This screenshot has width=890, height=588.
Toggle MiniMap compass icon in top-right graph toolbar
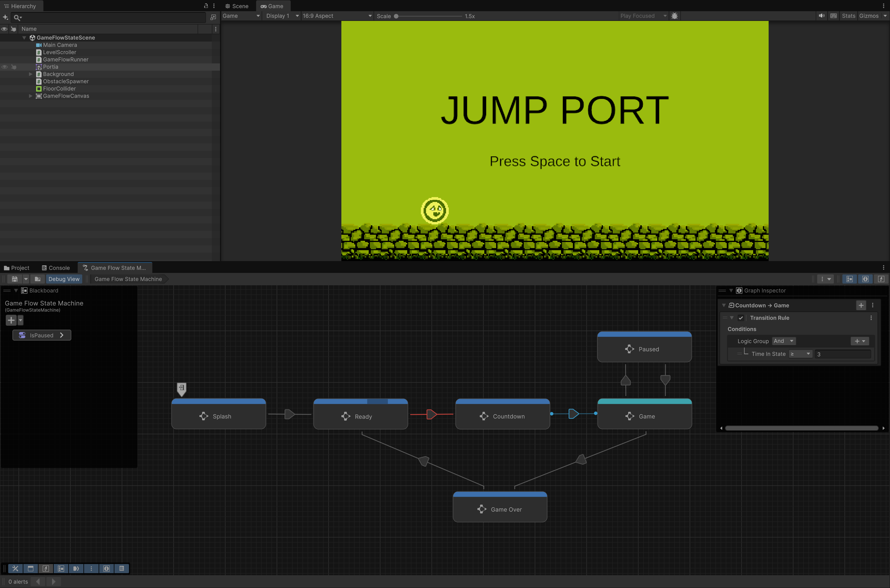click(881, 279)
